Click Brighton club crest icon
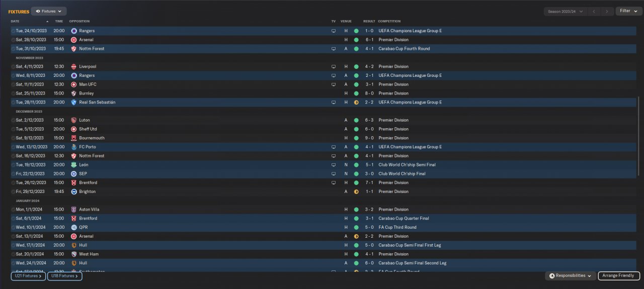Image resolution: width=644 pixels, height=289 pixels. (74, 191)
